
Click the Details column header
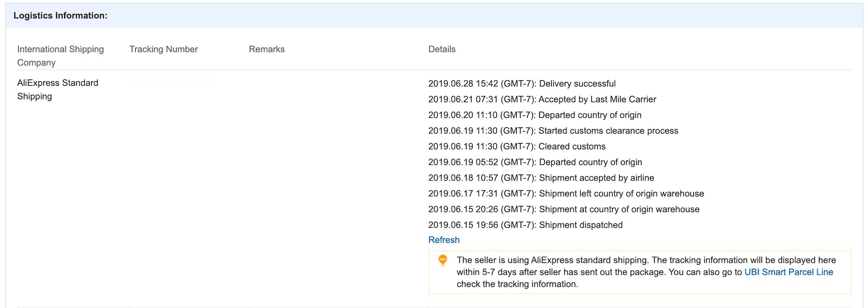pyautogui.click(x=442, y=49)
